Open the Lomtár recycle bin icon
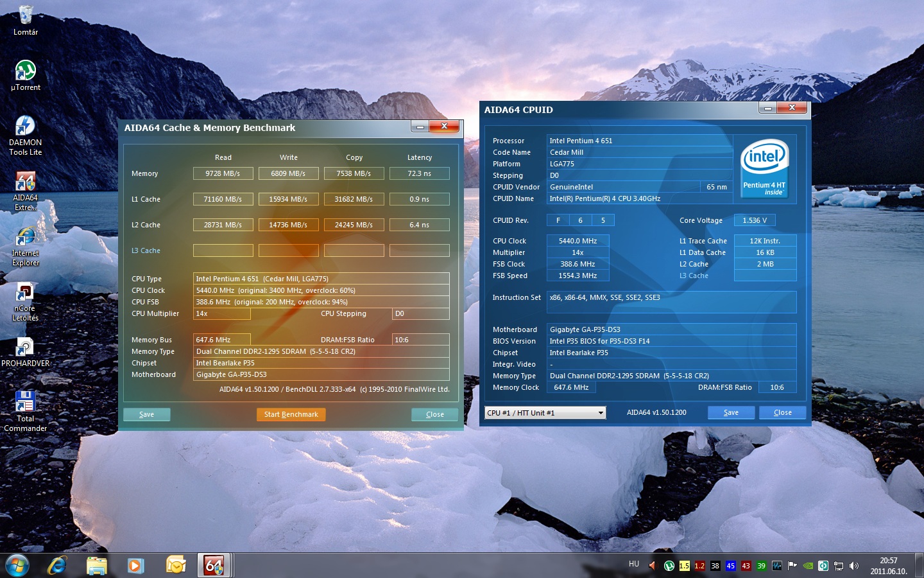Viewport: 924px width, 578px height. click(x=26, y=21)
